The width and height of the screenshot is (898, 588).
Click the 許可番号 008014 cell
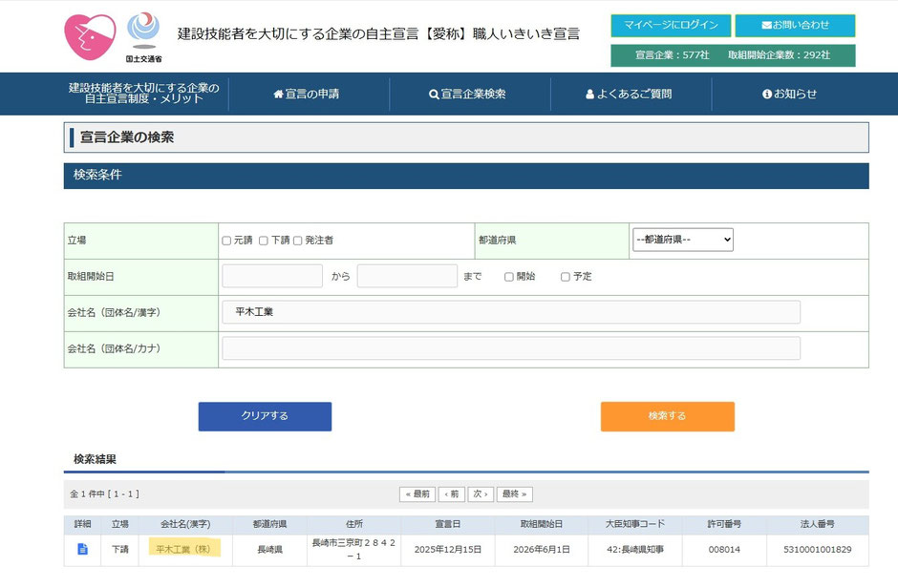[724, 550]
